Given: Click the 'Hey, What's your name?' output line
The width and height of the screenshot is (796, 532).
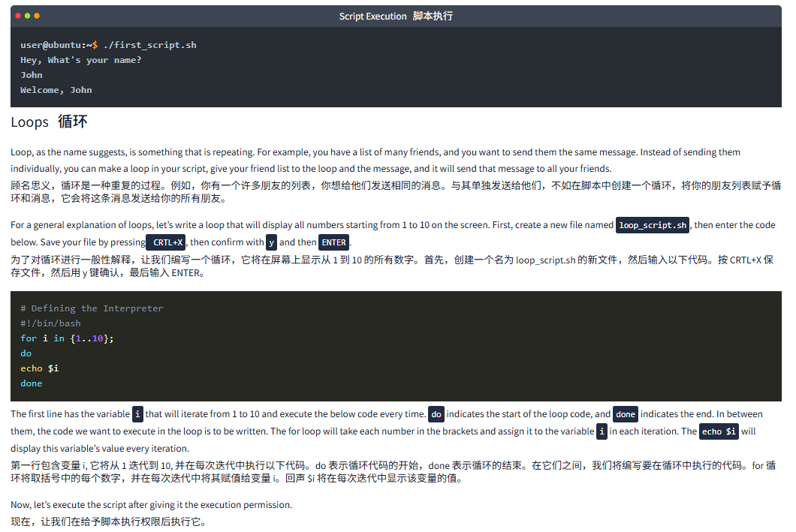Looking at the screenshot, I should pos(80,60).
